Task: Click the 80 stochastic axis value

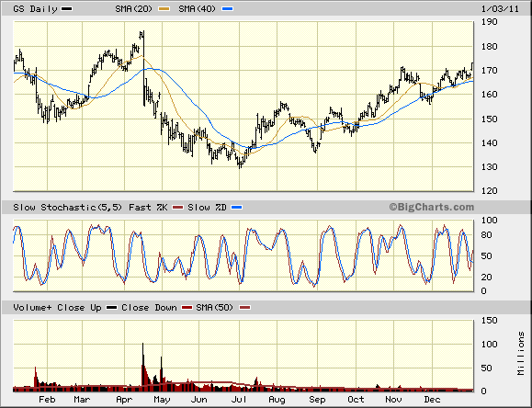Action: pos(487,235)
